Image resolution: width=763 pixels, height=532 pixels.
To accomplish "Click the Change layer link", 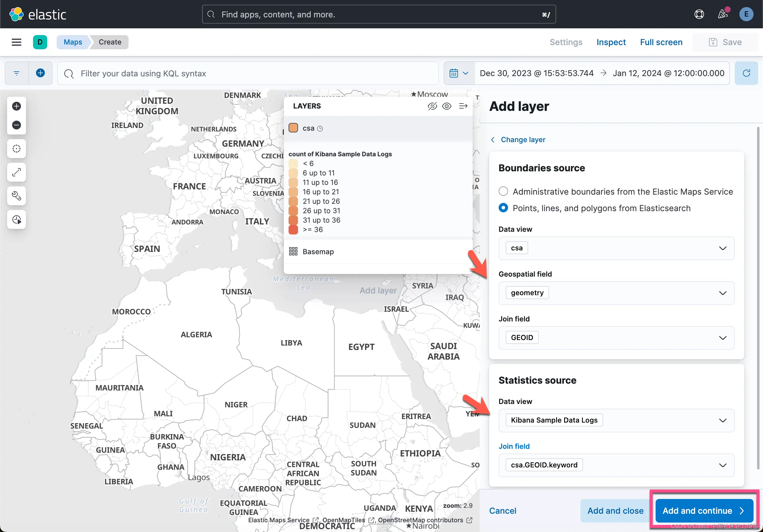I will coord(523,140).
